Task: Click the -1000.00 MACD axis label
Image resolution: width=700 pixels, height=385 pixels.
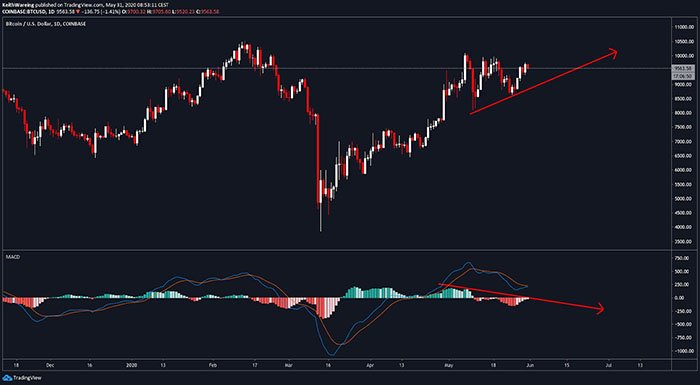Action: tap(683, 352)
